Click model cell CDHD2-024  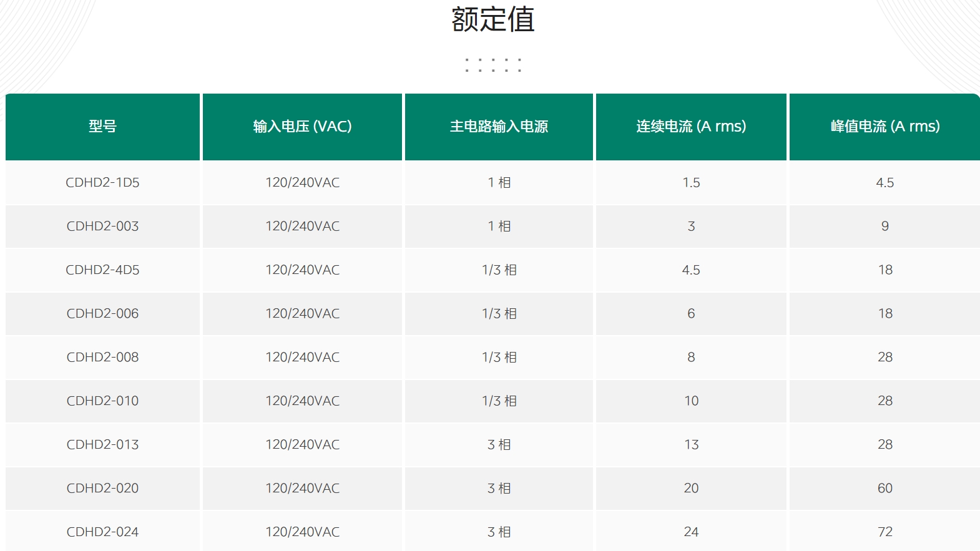coord(102,532)
